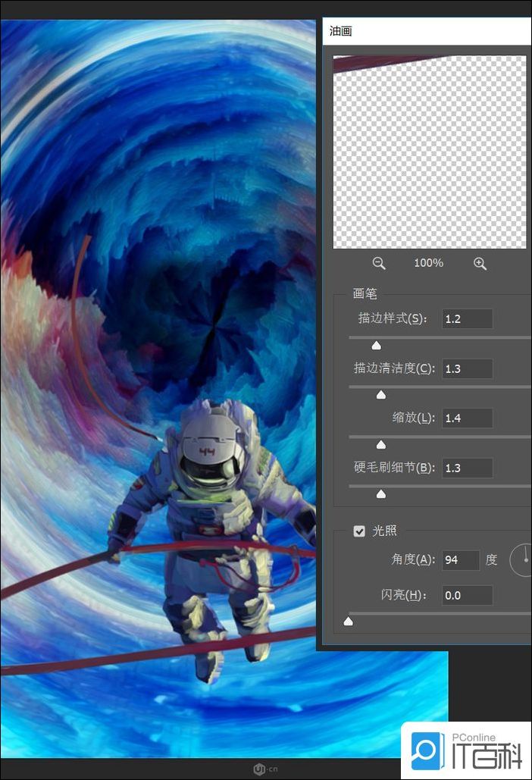Screen dimensions: 532x780
Task: Click the astronaut helmet on the canvas
Action: pyautogui.click(x=211, y=450)
